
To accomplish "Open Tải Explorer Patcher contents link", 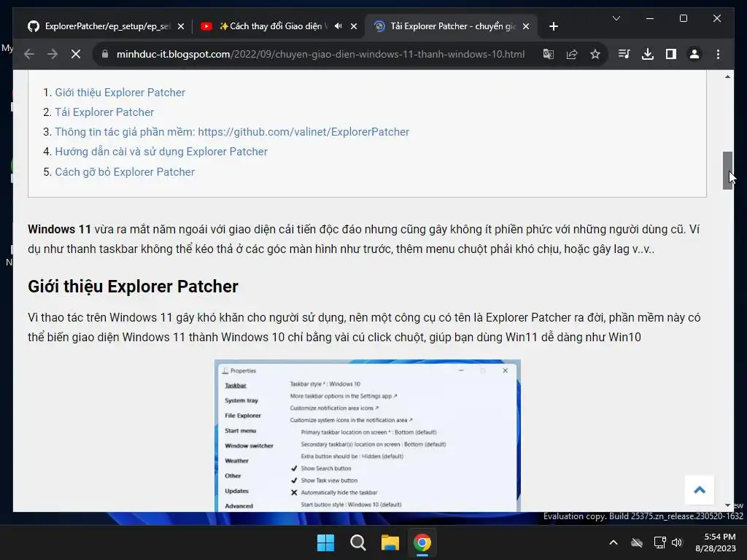I will pyautogui.click(x=104, y=112).
